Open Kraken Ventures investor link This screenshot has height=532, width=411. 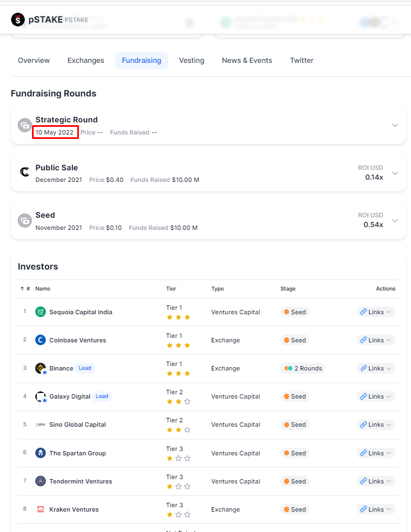click(x=74, y=509)
